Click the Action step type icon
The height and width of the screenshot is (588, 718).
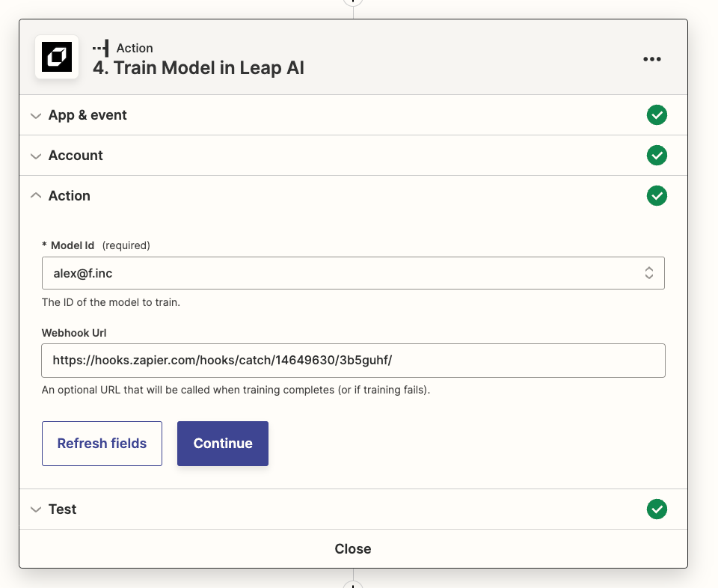coord(100,48)
